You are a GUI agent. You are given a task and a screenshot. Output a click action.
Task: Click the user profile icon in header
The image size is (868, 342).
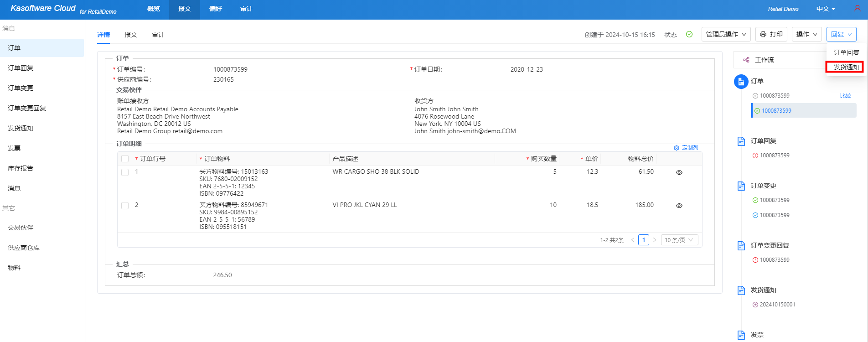coord(857,9)
